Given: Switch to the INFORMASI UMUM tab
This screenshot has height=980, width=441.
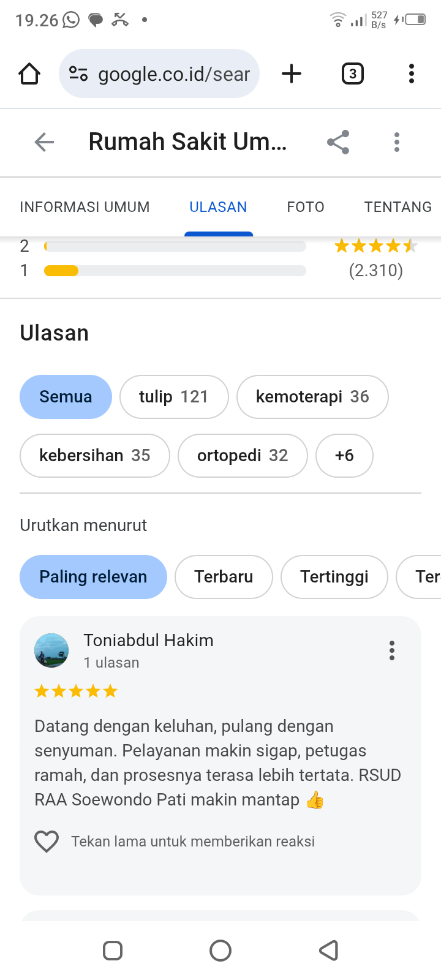Looking at the screenshot, I should pyautogui.click(x=85, y=207).
